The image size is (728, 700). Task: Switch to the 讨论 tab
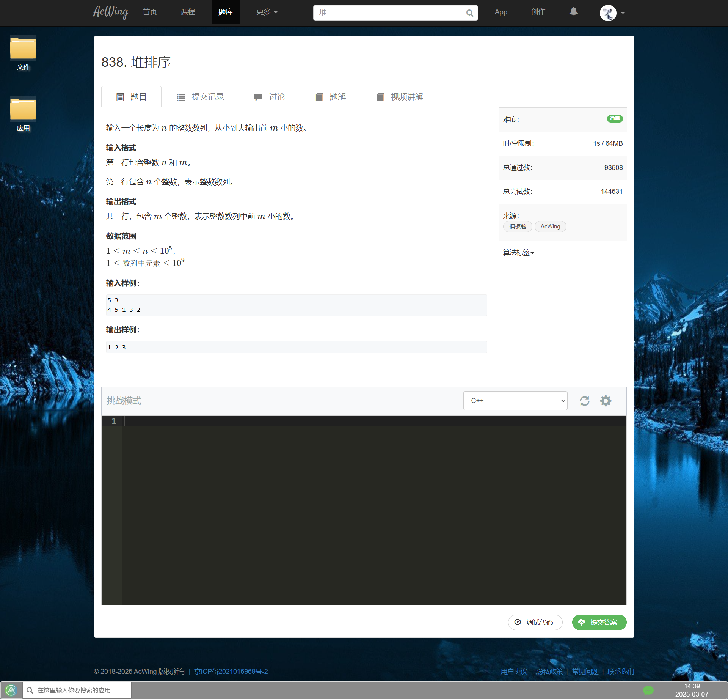[269, 97]
